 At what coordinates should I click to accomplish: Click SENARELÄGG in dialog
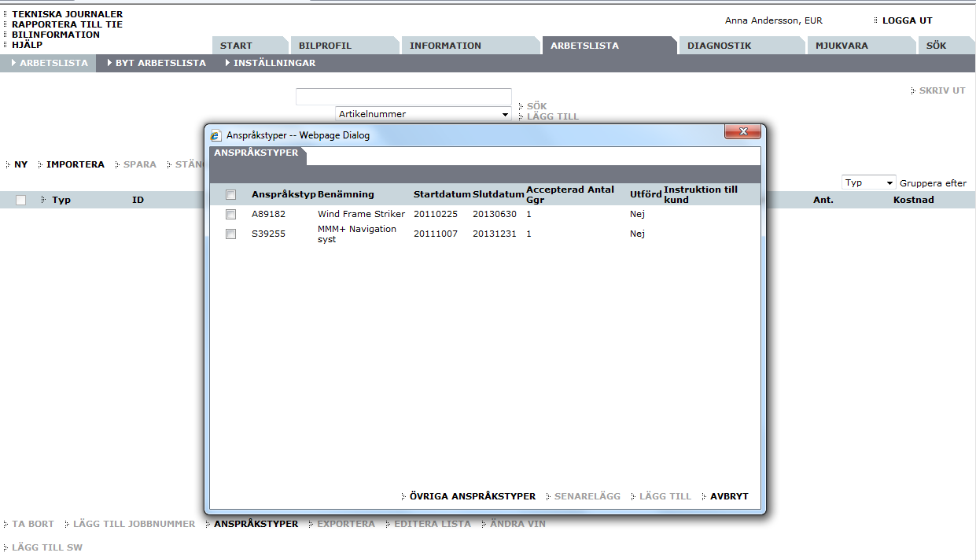point(587,496)
